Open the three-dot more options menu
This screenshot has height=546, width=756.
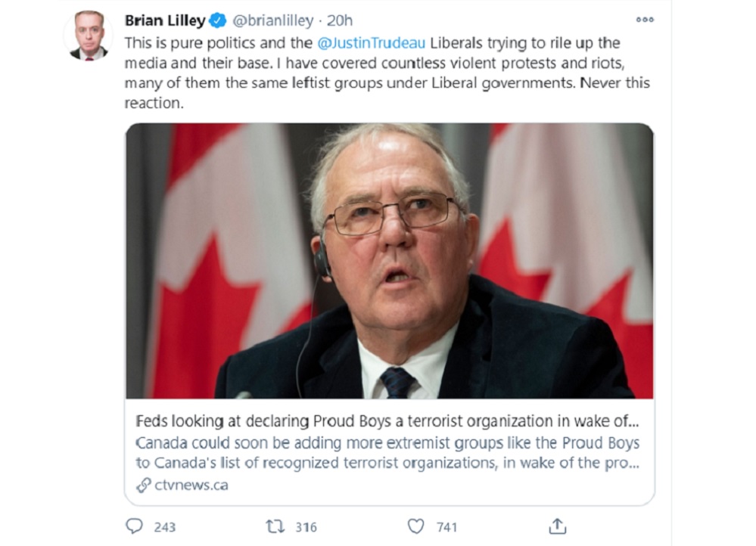(x=645, y=20)
